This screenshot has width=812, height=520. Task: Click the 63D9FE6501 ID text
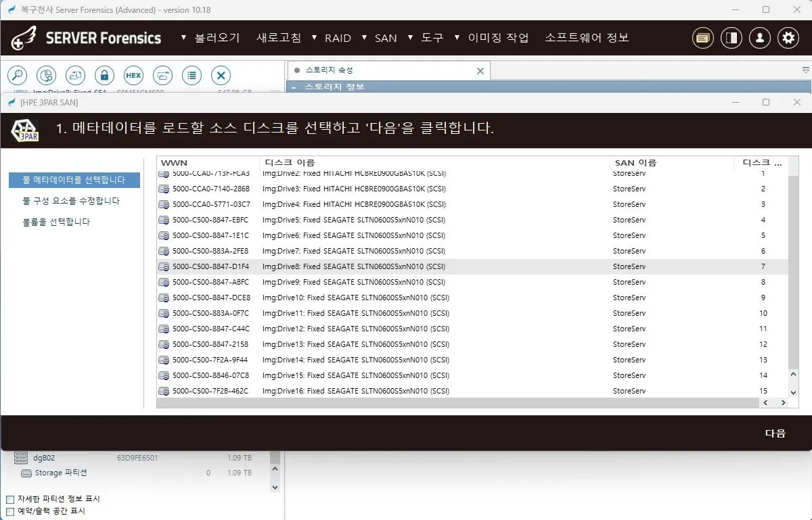click(137, 458)
